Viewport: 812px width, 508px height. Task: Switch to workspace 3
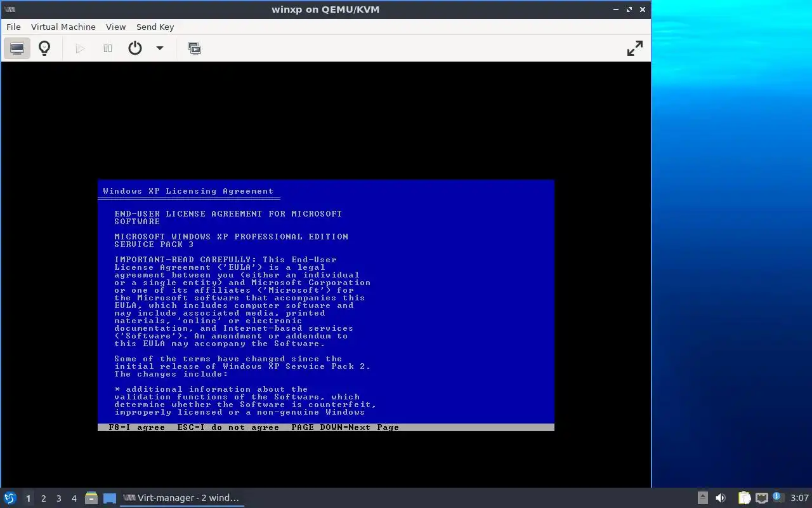58,498
